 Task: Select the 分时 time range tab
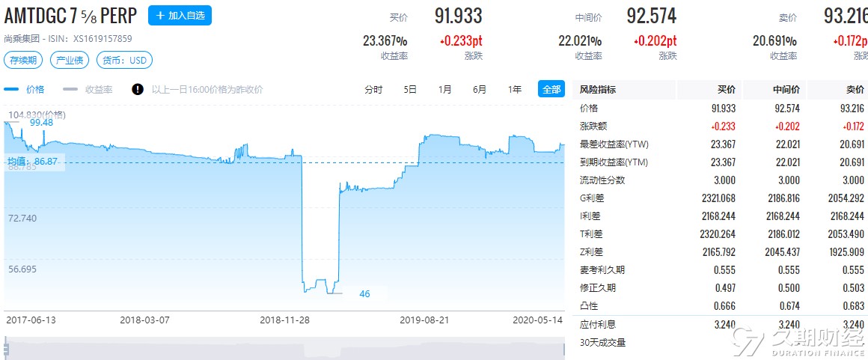coord(373,89)
